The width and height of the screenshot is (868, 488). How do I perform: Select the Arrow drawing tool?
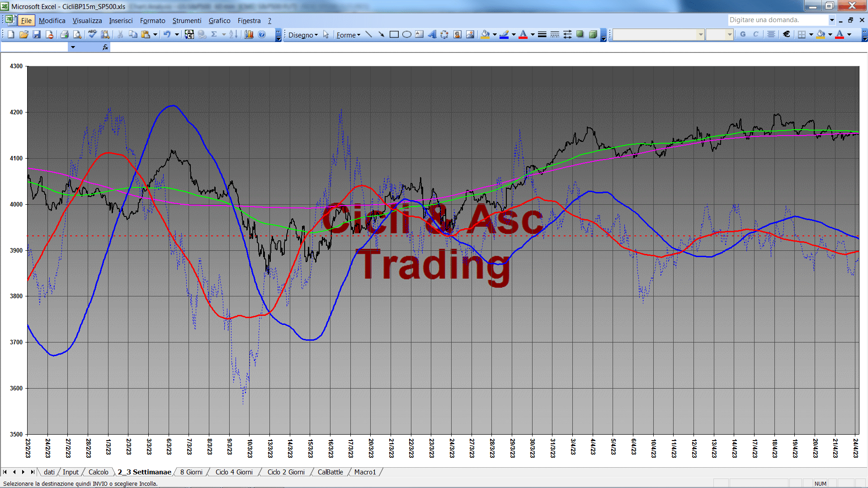(x=381, y=34)
